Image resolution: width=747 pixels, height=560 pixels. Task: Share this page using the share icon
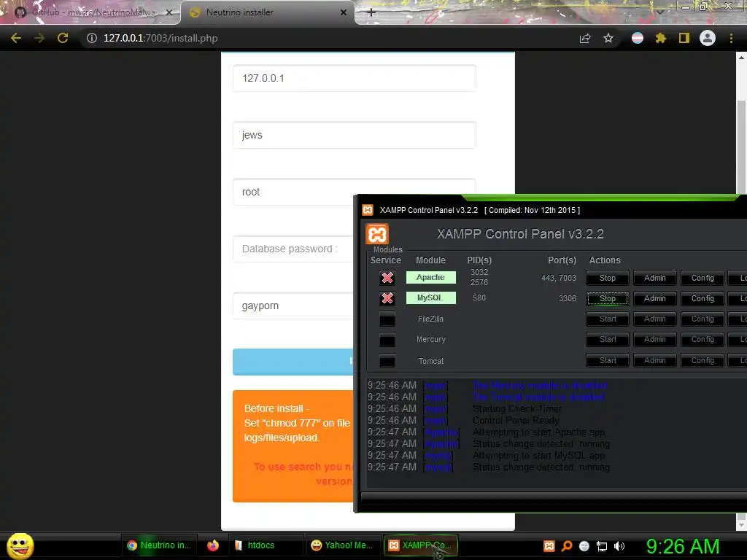585,38
